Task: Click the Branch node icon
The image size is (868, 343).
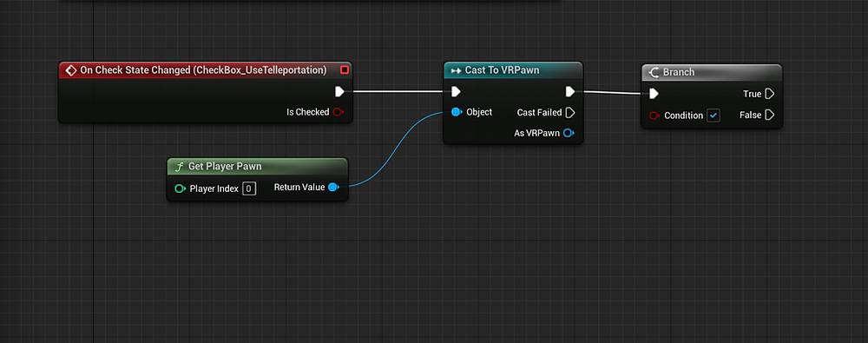Action: pos(654,72)
